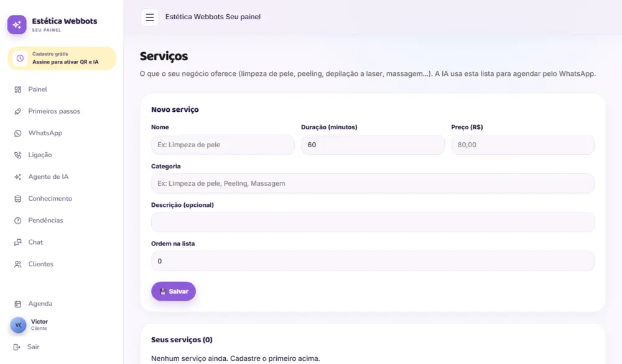The height and width of the screenshot is (364, 622).
Task: Click the Estética Webbots sparkle logo icon
Action: tap(17, 25)
